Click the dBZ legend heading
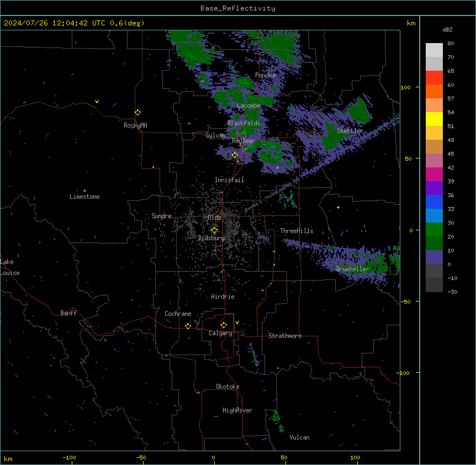This screenshot has height=465, width=476. 447,29
